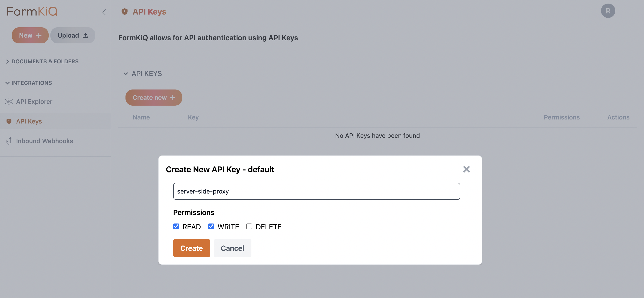Click the API Keys page title text

point(149,12)
